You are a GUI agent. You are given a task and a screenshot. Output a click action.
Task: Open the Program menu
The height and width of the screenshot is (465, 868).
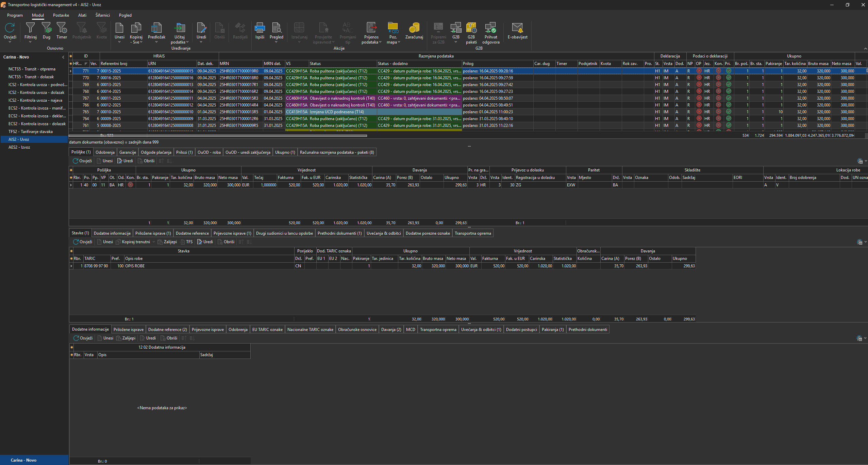tap(15, 15)
